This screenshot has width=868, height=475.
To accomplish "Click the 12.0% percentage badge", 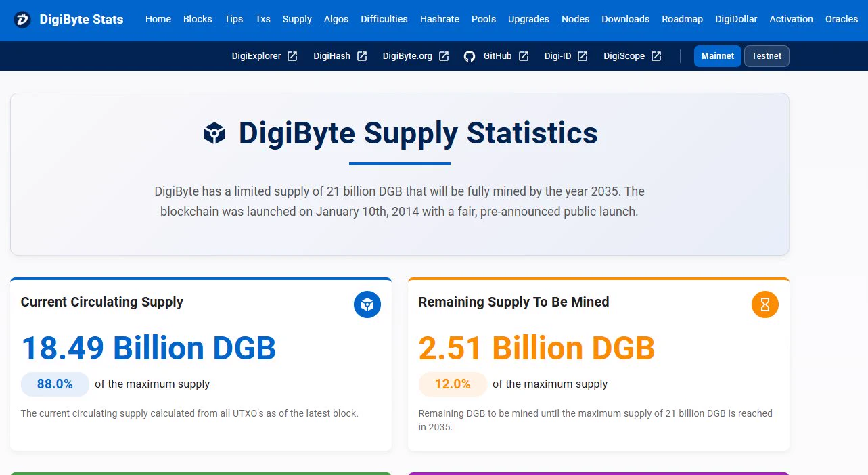I will [x=453, y=384].
